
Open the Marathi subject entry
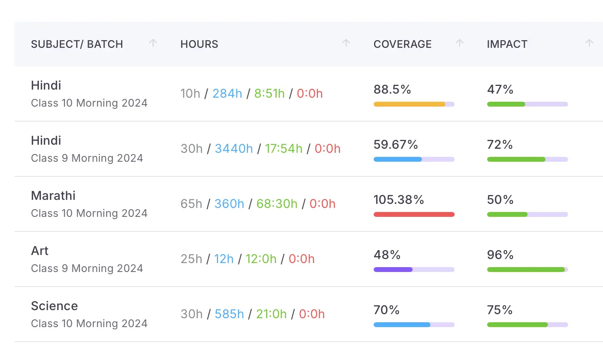tap(53, 196)
